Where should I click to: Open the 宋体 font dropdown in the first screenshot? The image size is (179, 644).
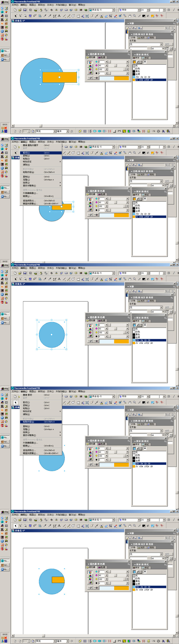click(139, 10)
